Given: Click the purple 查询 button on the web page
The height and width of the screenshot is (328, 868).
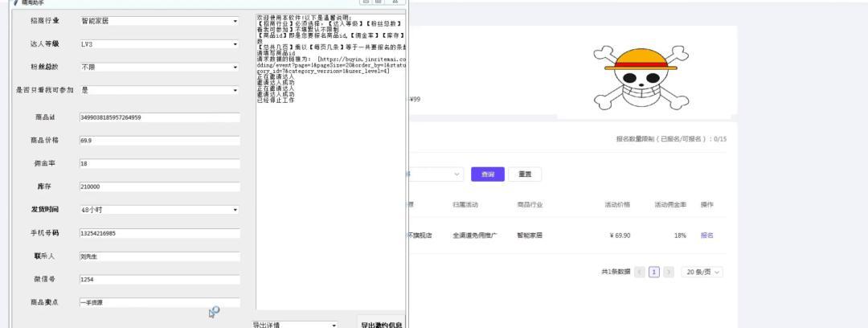Looking at the screenshot, I should coord(488,174).
